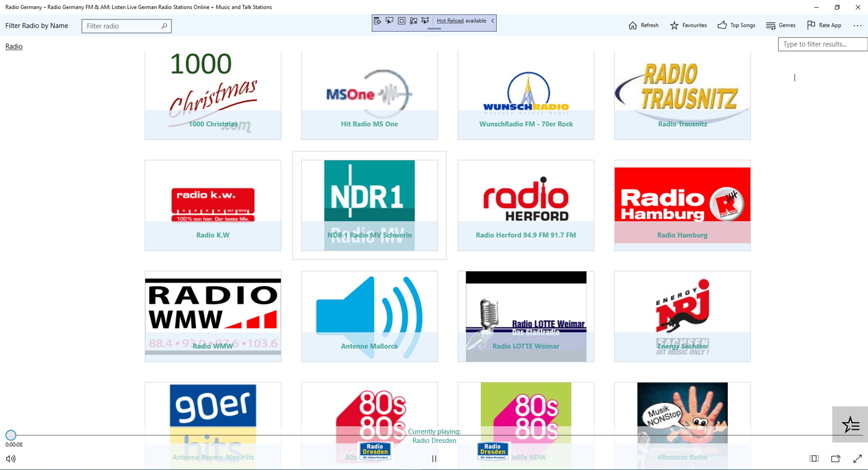Open Radio Herford 94.9 FM 91.7 FM
868x470 pixels.
pos(526,205)
